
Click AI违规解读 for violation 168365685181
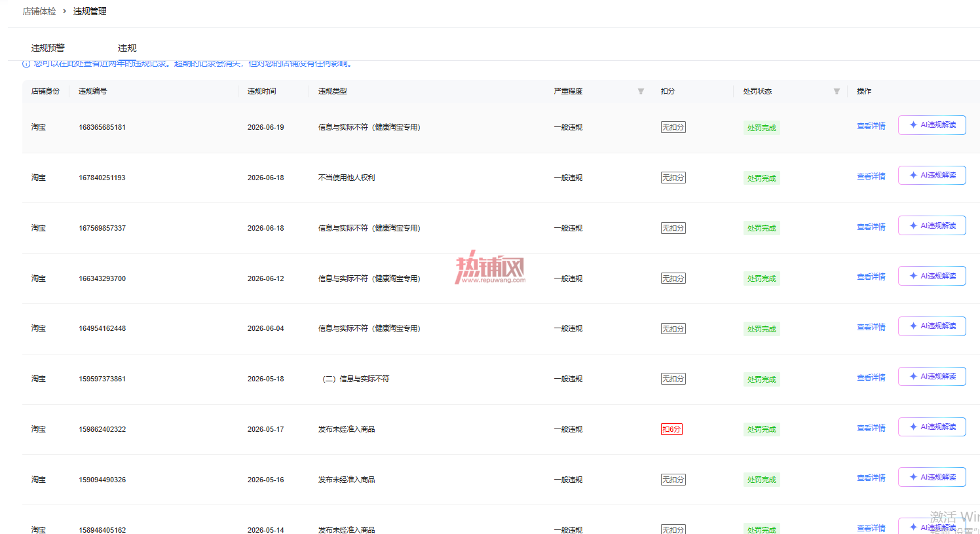(932, 125)
